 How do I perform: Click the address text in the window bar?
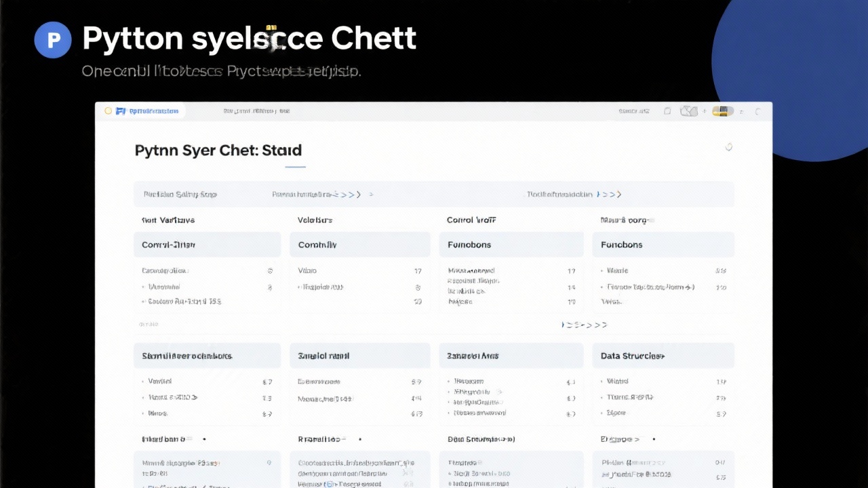click(256, 110)
